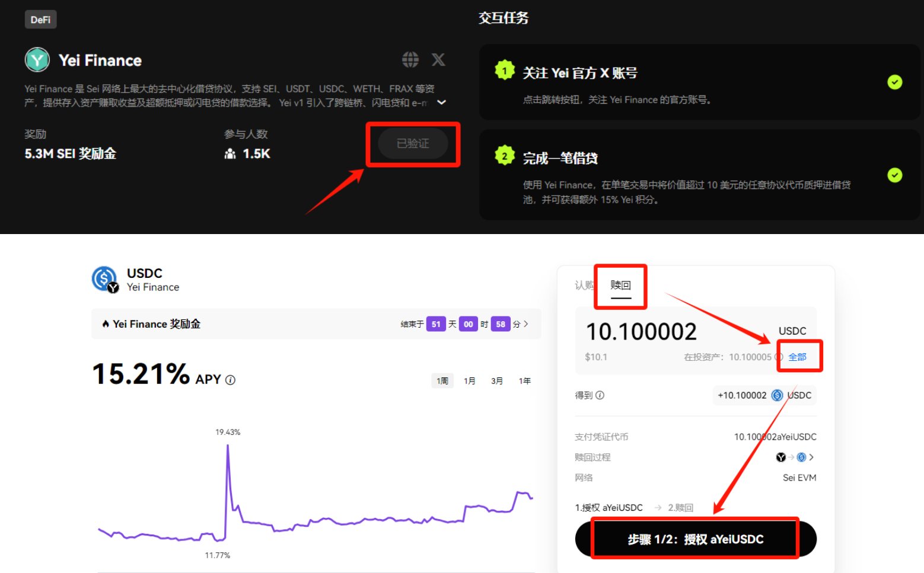
Task: Show APY info tooltip icon
Action: click(230, 380)
